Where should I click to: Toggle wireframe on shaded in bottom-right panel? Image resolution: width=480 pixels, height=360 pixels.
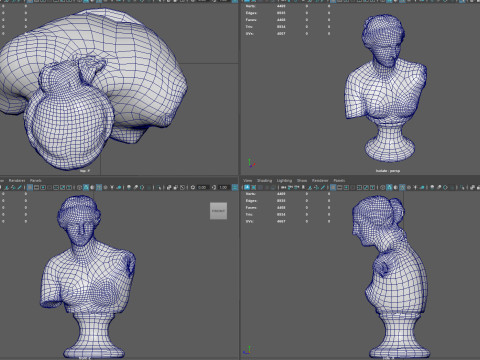click(x=402, y=187)
